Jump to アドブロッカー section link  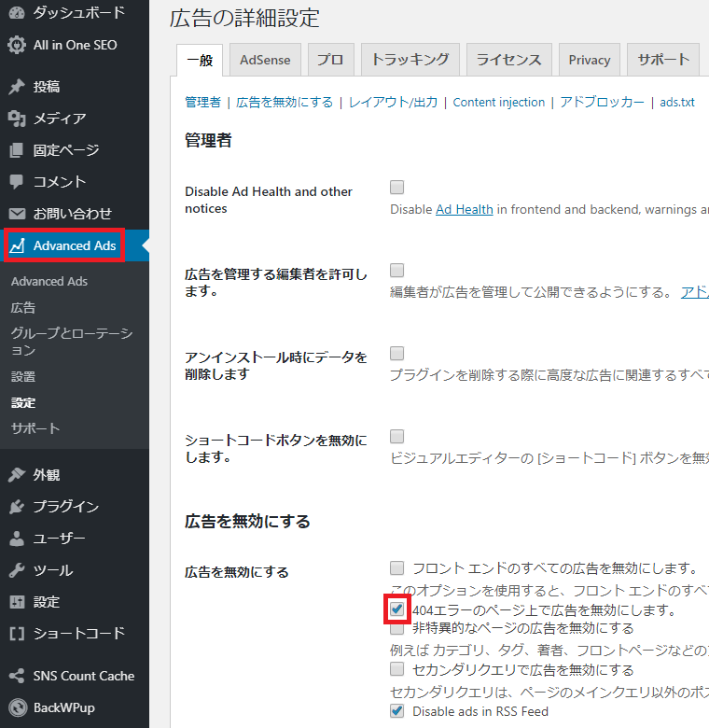[603, 102]
